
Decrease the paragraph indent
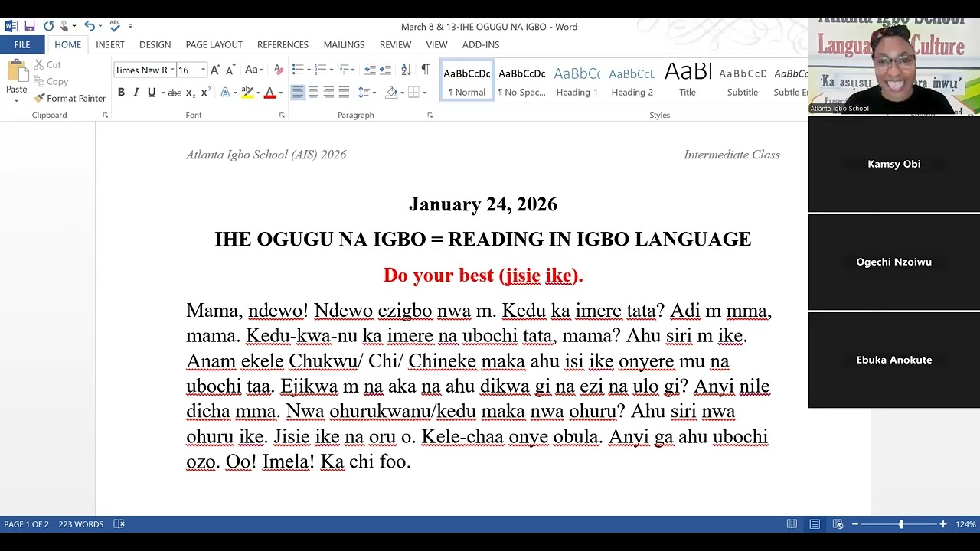click(x=370, y=70)
